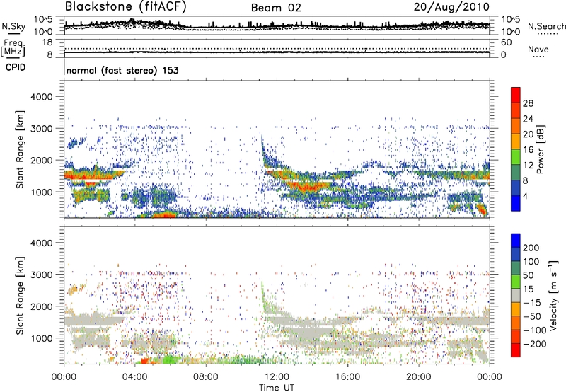Viewport: 566px width, 392px height.
Task: Click the 'Time UT' axis title
Action: click(x=277, y=388)
